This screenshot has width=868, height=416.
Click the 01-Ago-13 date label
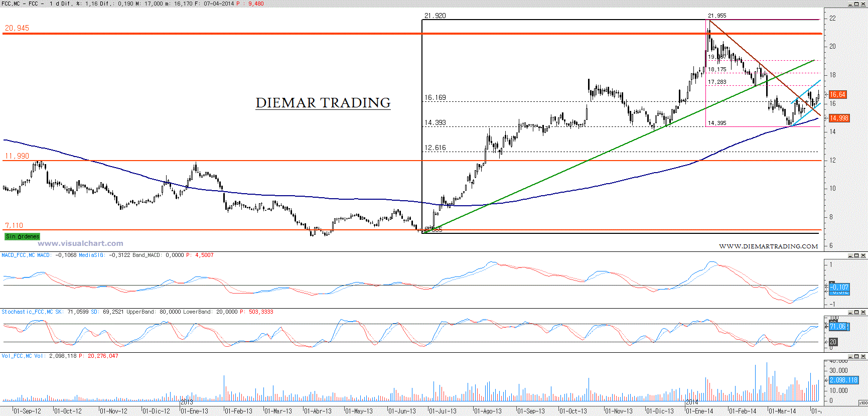pos(488,411)
